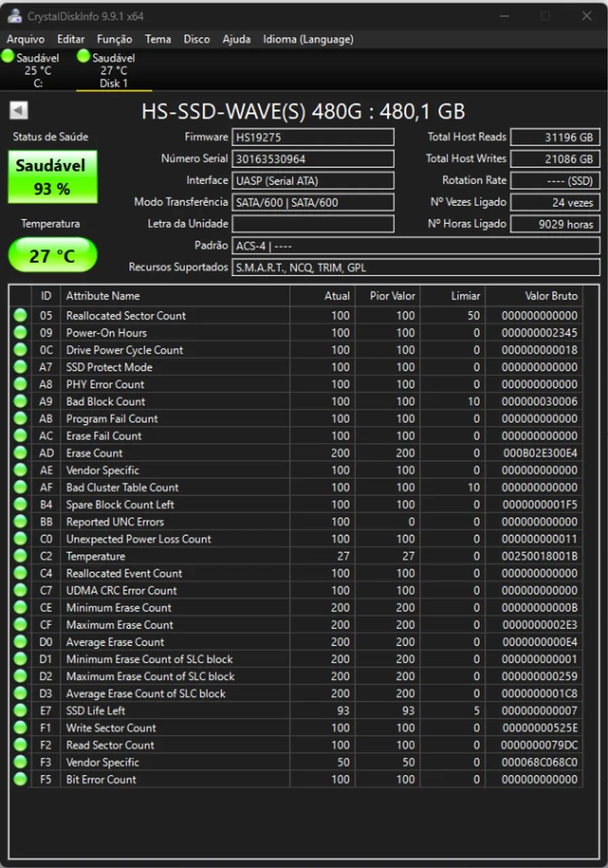Select the Minimum Erase Count row
608x868 pixels.
click(296, 608)
